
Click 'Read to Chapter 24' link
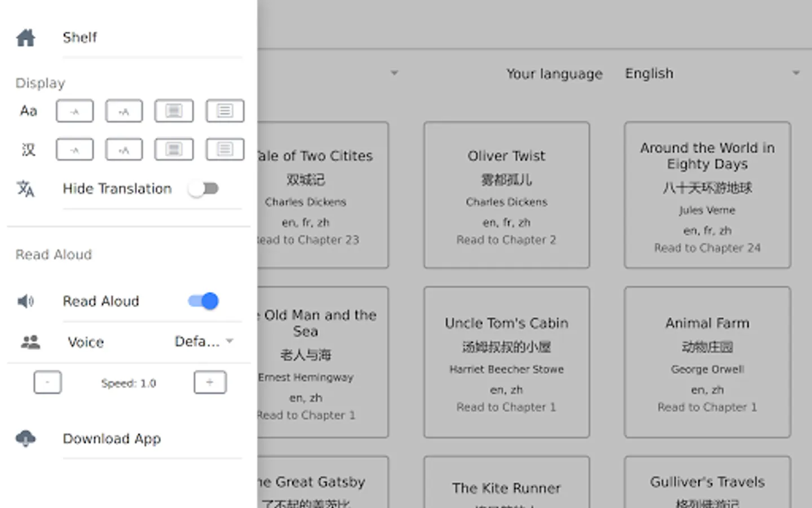[707, 248]
